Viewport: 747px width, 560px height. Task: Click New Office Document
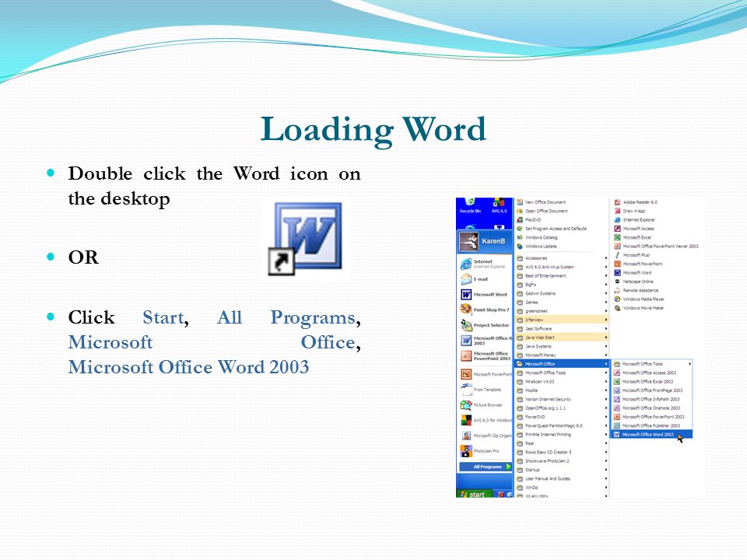coord(542,202)
